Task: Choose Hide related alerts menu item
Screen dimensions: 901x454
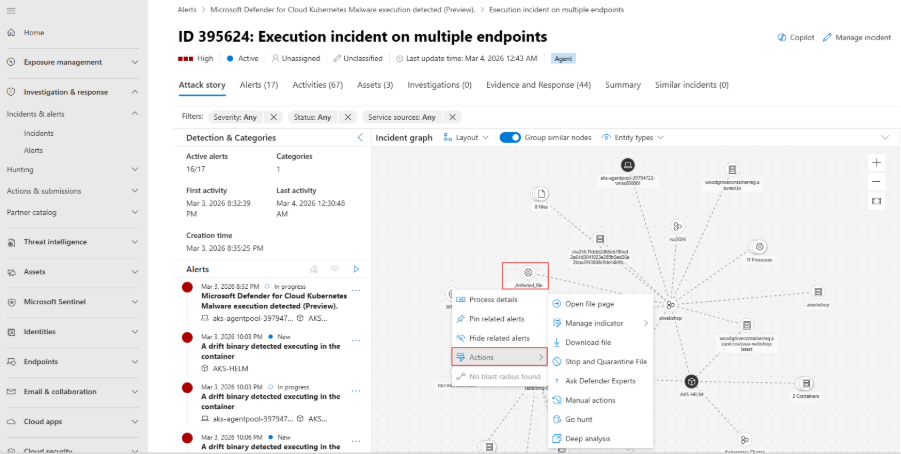Action: [499, 338]
